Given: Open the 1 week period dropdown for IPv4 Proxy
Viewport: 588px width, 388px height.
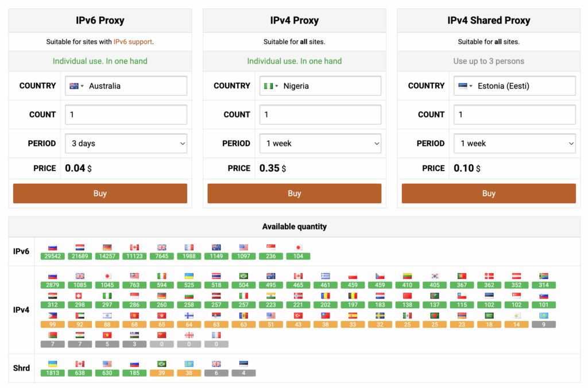Looking at the screenshot, I should 320,143.
